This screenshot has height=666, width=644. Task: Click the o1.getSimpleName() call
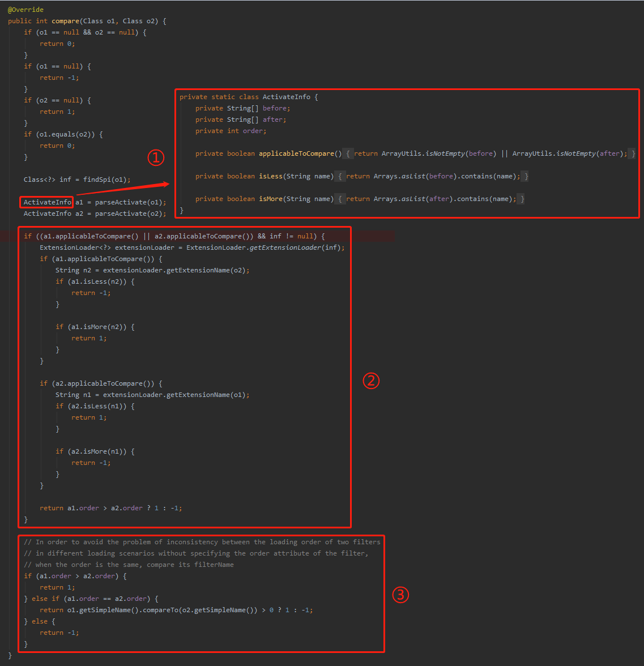(x=103, y=610)
